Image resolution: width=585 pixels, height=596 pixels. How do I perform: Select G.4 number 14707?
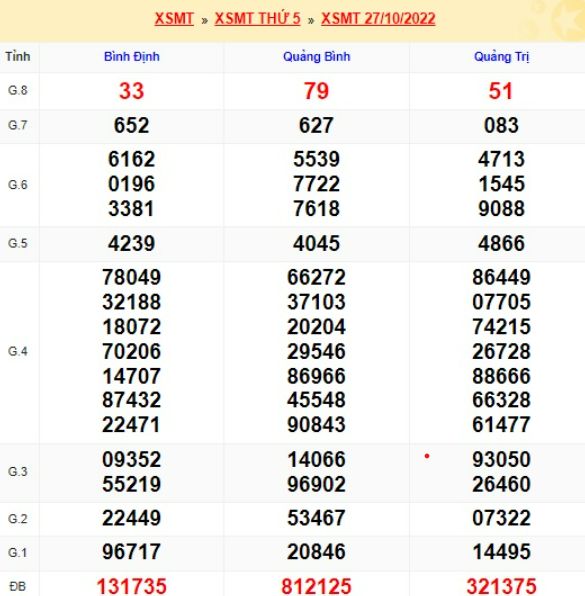(132, 376)
